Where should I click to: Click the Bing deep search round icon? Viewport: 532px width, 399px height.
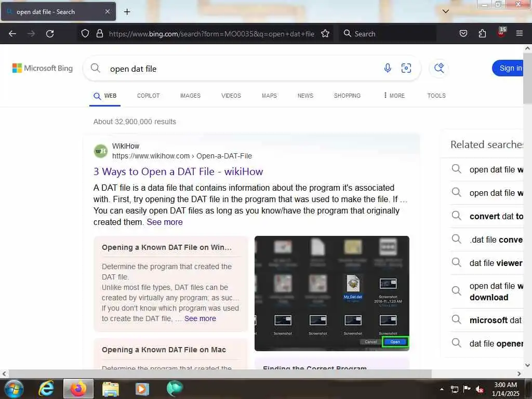tap(439, 68)
